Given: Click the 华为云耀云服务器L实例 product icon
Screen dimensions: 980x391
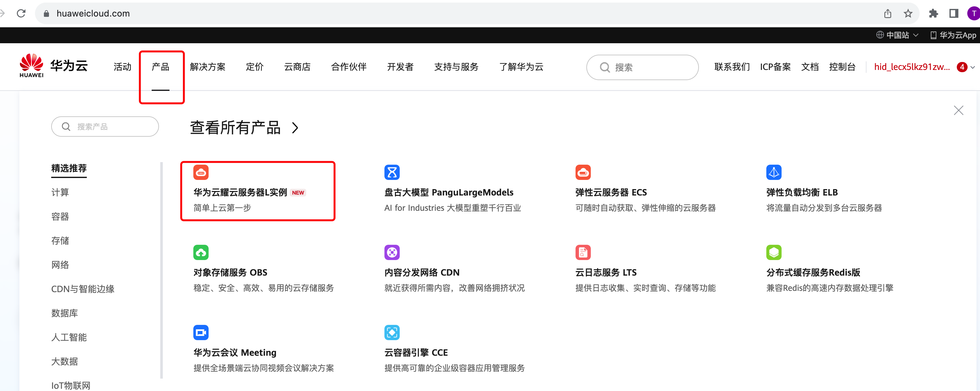Looking at the screenshot, I should click(201, 172).
